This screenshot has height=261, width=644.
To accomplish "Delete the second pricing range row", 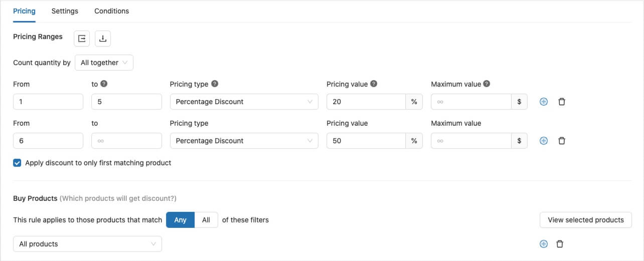I will click(562, 141).
